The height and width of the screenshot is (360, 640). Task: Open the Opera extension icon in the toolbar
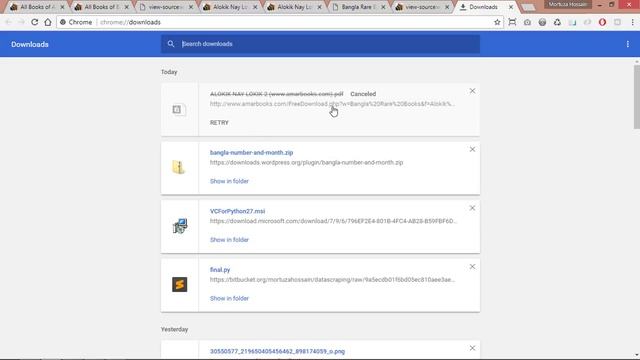pyautogui.click(x=602, y=22)
